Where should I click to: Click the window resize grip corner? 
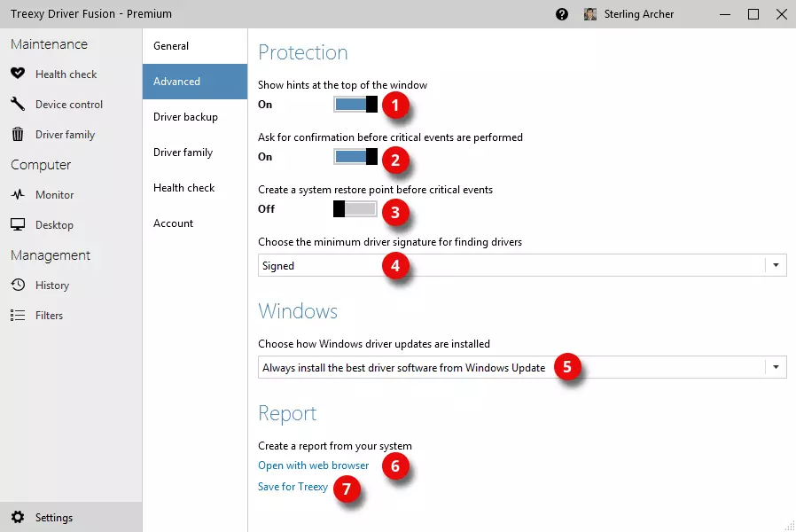pyautogui.click(x=790, y=526)
